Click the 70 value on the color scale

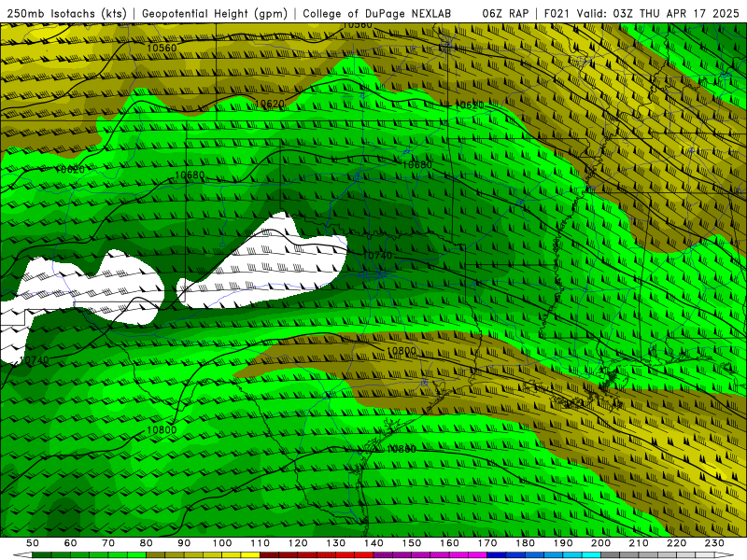108,543
